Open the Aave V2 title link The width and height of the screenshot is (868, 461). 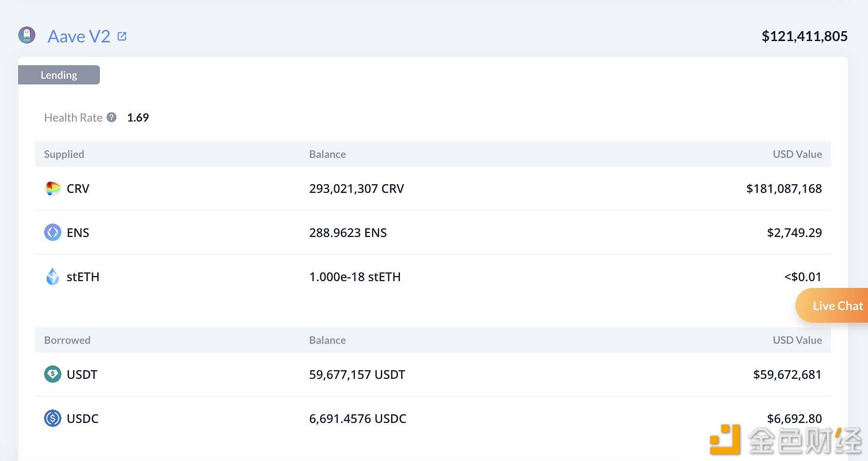coord(79,36)
